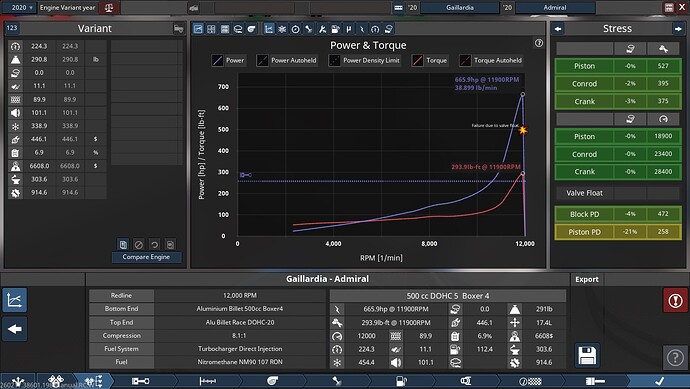This screenshot has height=389, width=690.
Task: Close the engine designer window
Action: (x=682, y=7)
